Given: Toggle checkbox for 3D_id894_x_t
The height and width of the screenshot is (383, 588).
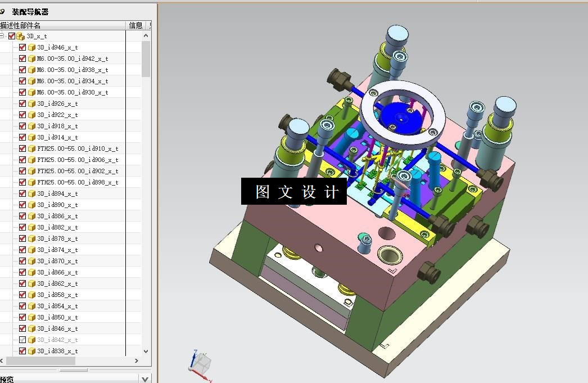Looking at the screenshot, I should (22, 193).
